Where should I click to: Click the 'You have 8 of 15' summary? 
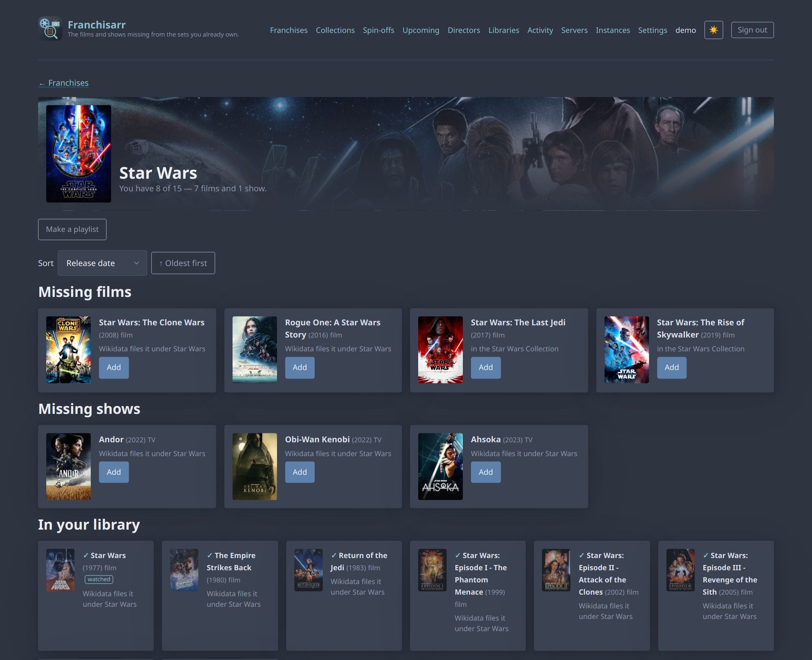[193, 188]
